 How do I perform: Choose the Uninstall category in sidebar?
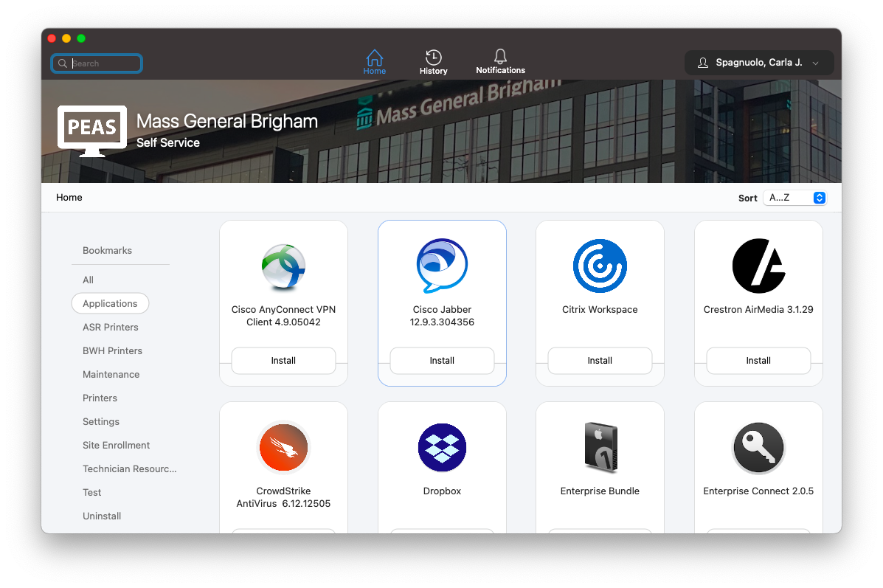point(102,516)
